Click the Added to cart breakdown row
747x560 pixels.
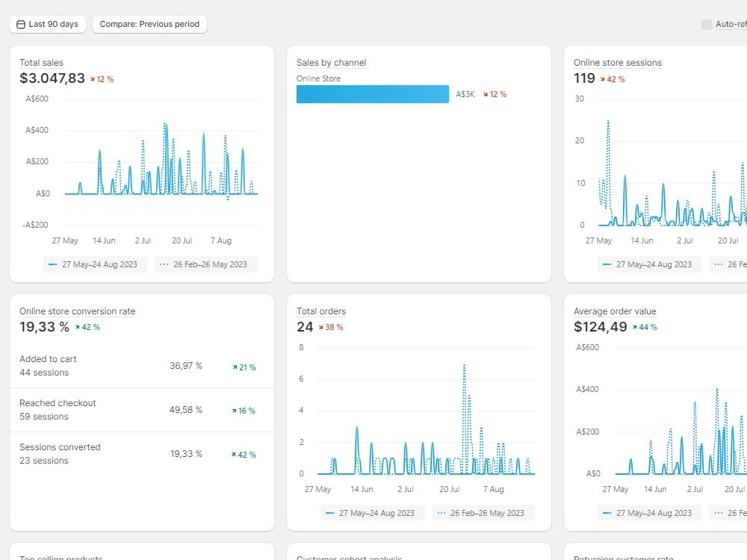pos(142,365)
